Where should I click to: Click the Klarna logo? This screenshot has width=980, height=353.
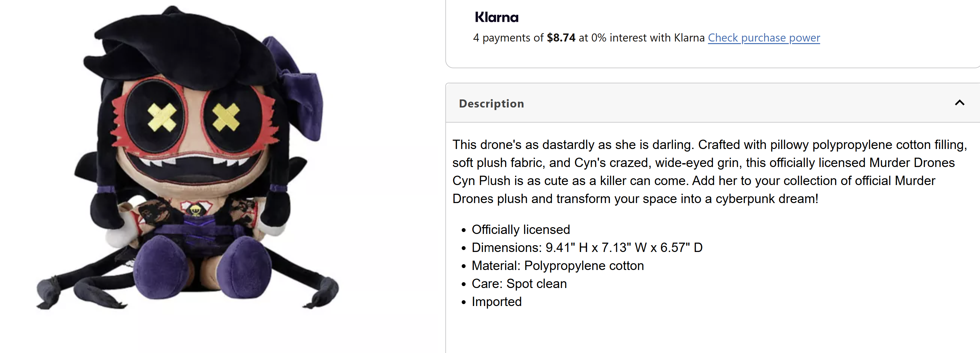[x=496, y=17]
